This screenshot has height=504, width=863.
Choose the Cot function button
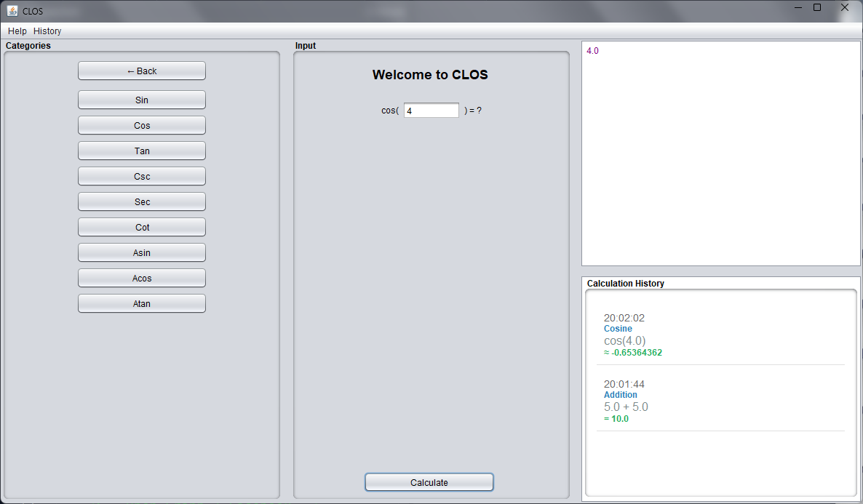tap(142, 227)
